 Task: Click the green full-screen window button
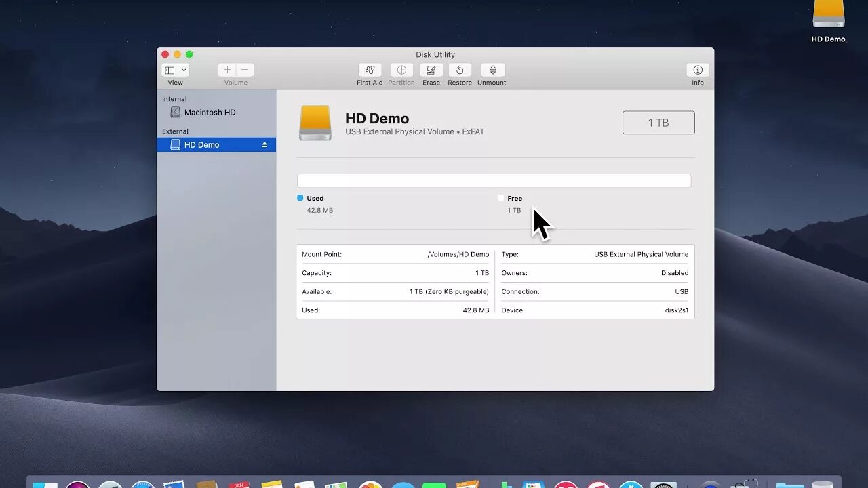(189, 54)
